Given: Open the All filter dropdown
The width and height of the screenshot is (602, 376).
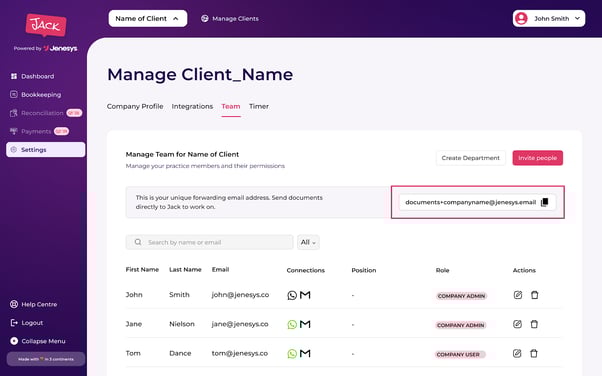Looking at the screenshot, I should click(308, 242).
